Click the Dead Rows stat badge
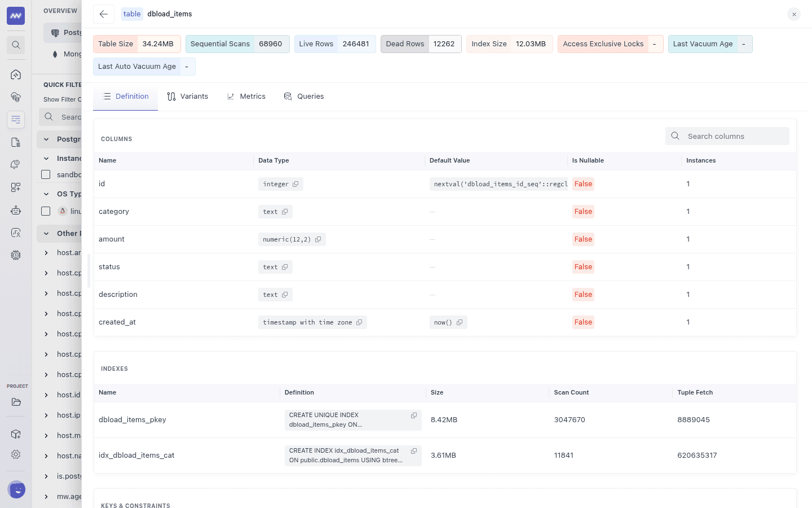The width and height of the screenshot is (812, 508). pos(421,44)
